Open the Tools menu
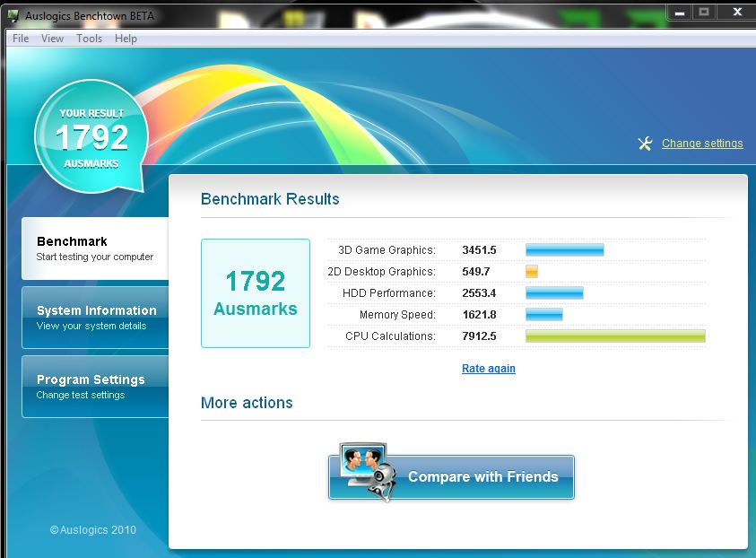 pyautogui.click(x=89, y=39)
